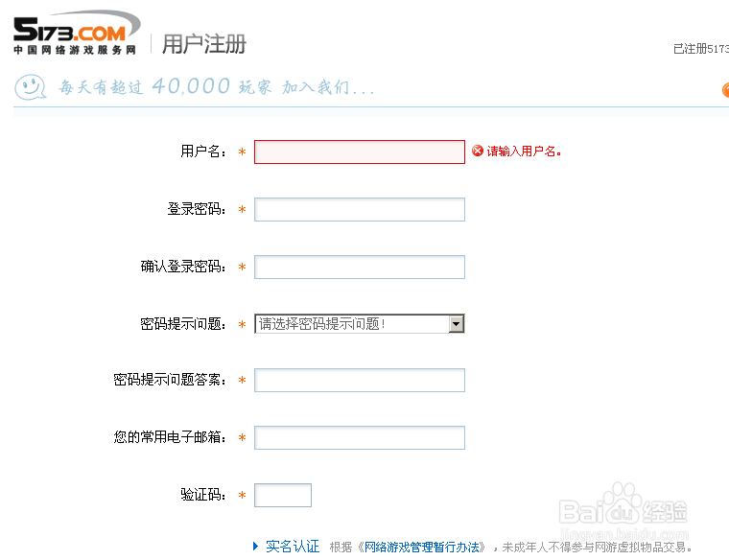Click the blue smiley face icon
The width and height of the screenshot is (729, 560).
point(30,85)
